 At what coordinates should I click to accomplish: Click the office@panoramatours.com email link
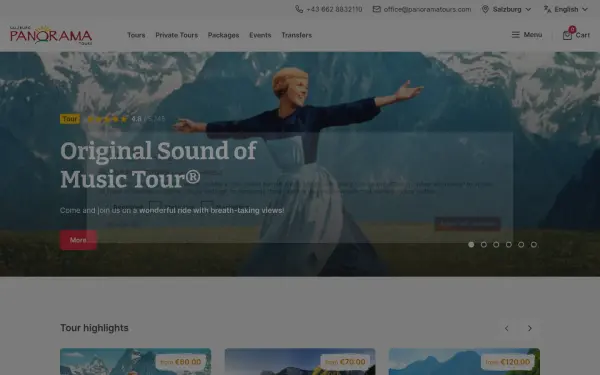coord(427,9)
